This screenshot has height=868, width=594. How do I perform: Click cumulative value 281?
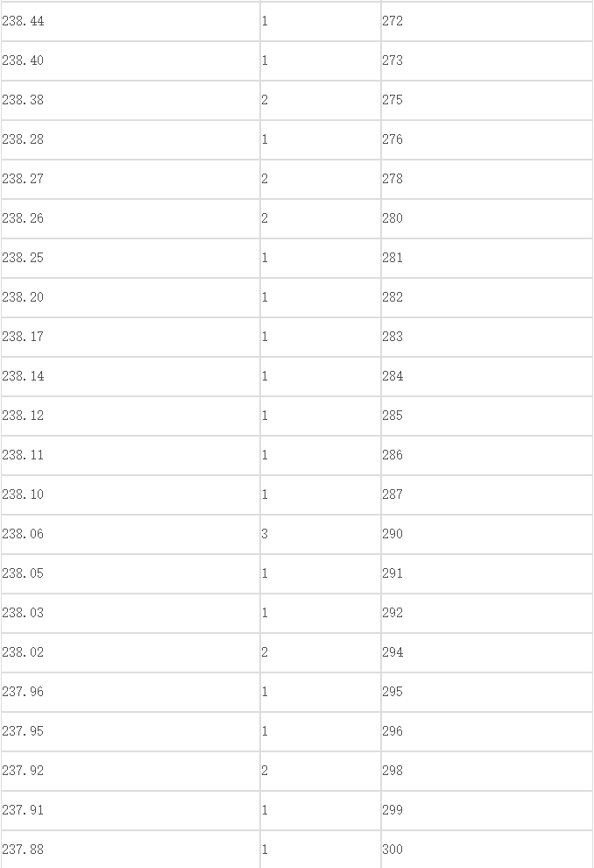point(486,258)
